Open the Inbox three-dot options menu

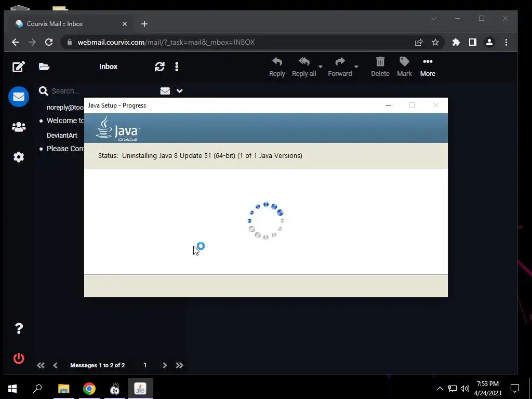tap(177, 66)
